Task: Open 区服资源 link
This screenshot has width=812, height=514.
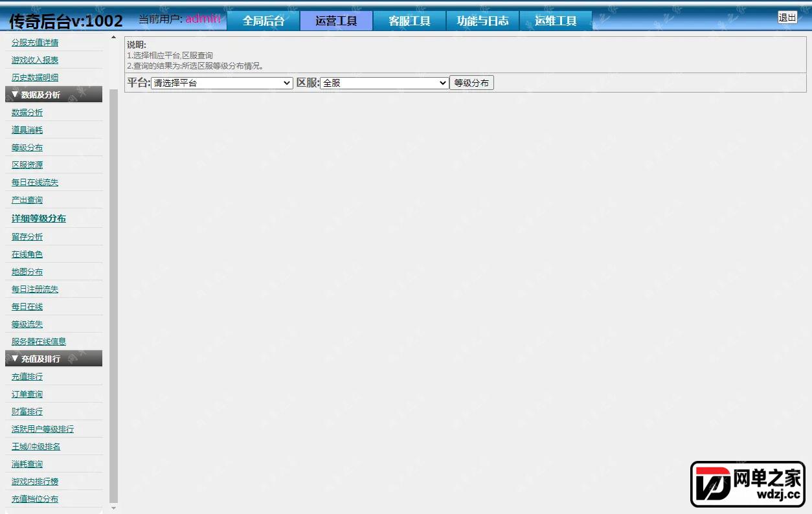Action: pos(27,165)
